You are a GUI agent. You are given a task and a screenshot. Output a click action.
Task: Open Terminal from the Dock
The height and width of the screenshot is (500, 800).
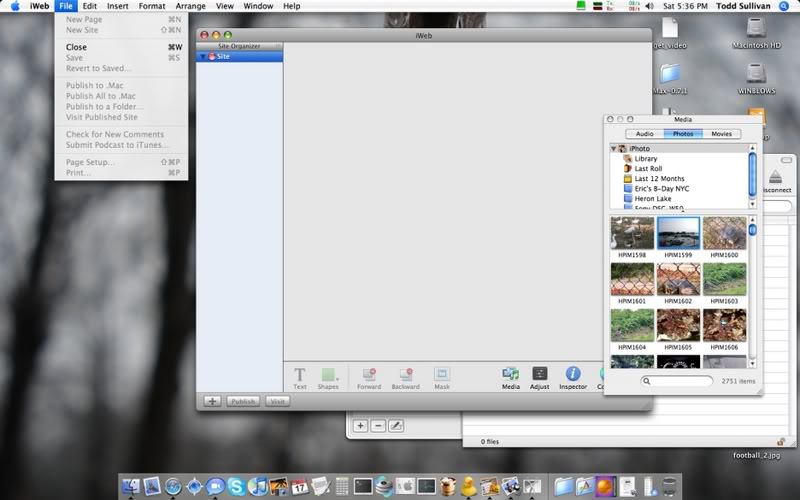tap(363, 487)
